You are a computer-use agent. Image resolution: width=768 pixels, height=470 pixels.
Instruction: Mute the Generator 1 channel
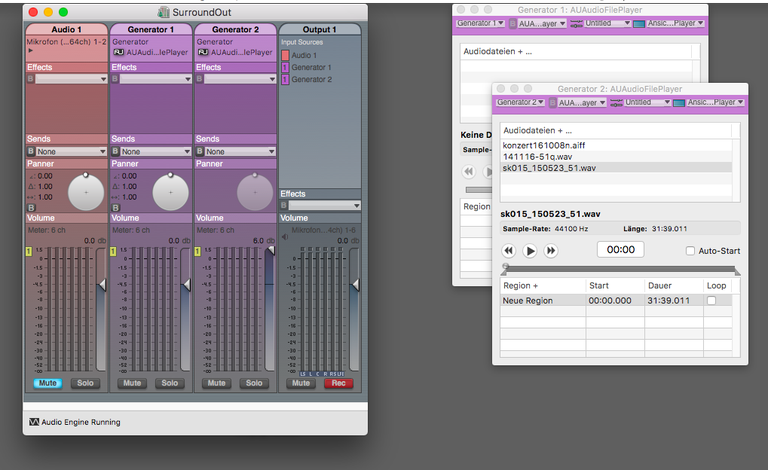click(x=132, y=383)
